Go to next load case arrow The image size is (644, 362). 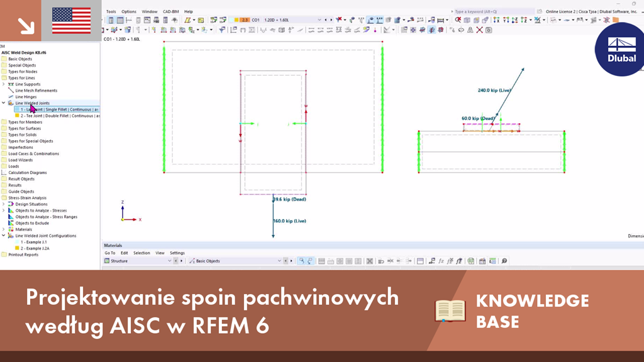point(331,19)
